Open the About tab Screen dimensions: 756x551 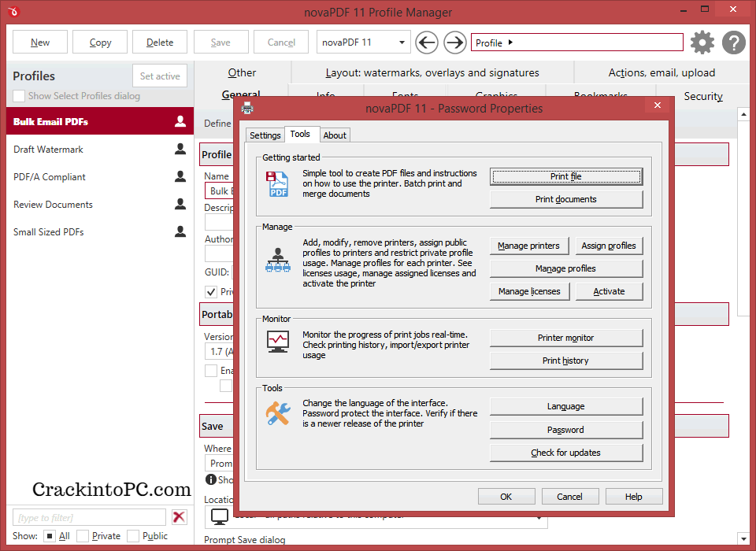[335, 135]
